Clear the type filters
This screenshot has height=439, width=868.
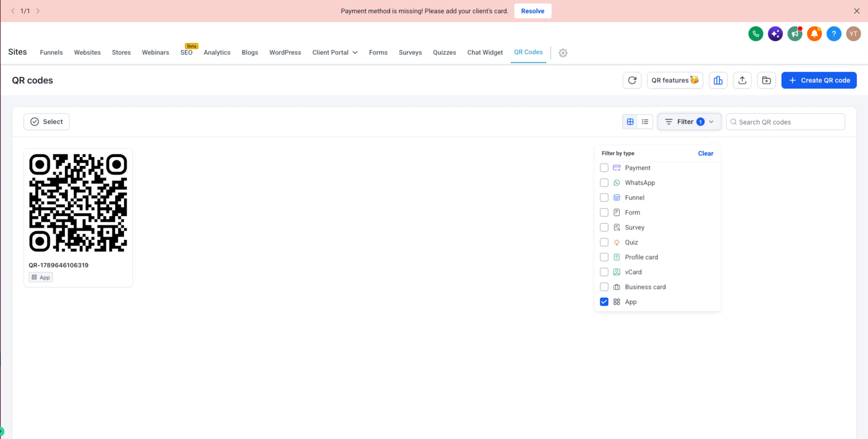point(705,153)
